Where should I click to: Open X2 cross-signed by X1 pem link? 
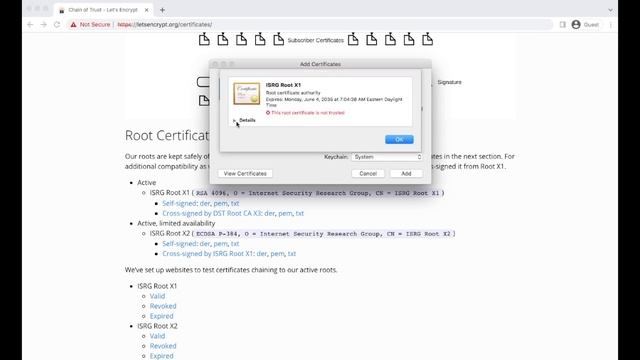click(x=277, y=253)
